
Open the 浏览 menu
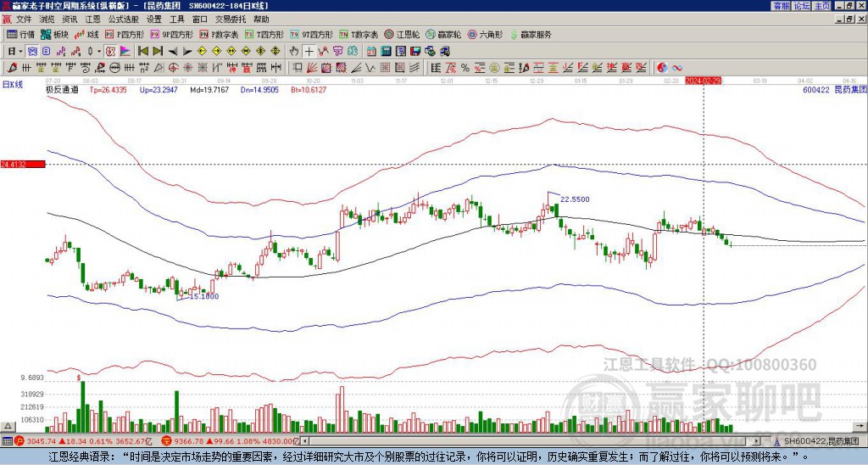click(x=47, y=20)
